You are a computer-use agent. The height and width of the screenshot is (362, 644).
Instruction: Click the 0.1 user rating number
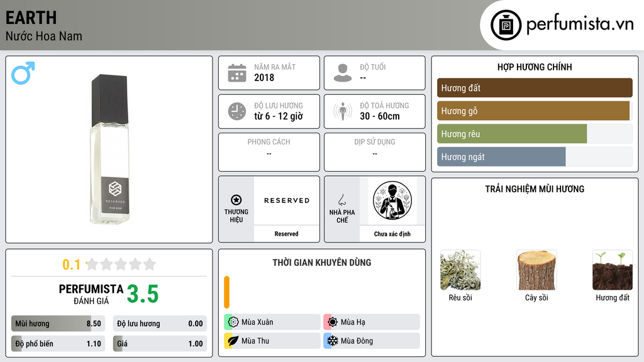coord(72,265)
